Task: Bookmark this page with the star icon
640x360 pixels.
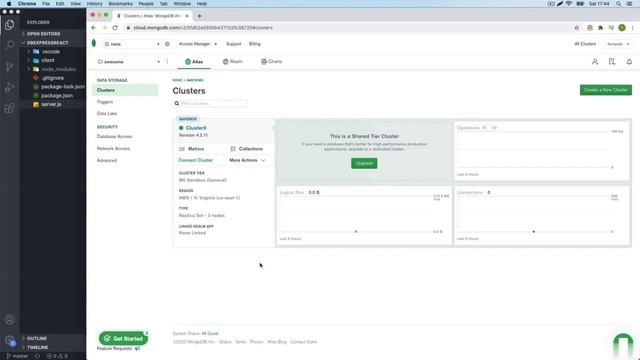Action: point(577,28)
